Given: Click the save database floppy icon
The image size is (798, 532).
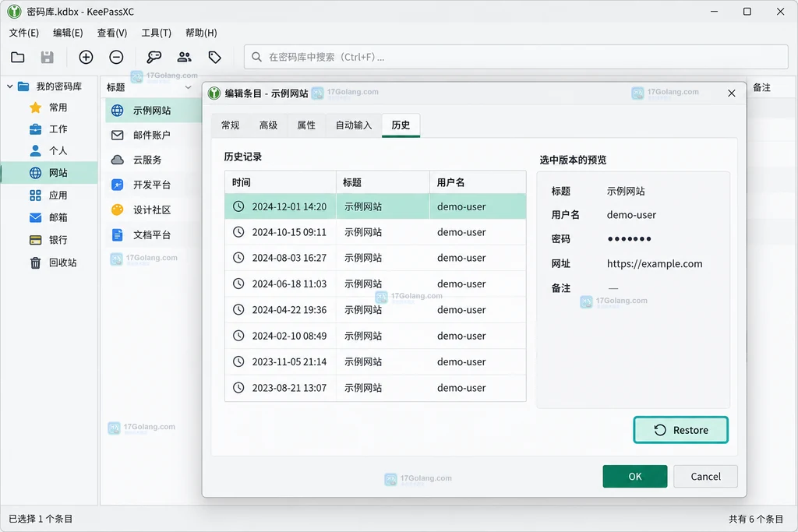Looking at the screenshot, I should 48,57.
